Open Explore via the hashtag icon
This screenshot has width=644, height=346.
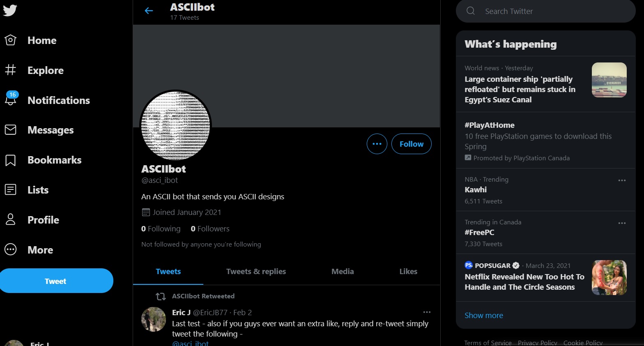[x=10, y=70]
